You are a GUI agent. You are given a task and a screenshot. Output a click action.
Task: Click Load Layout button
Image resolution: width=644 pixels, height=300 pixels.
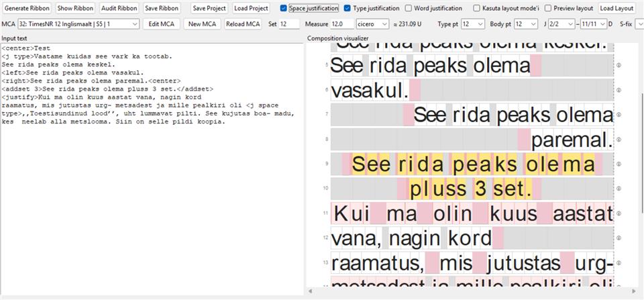pos(616,8)
